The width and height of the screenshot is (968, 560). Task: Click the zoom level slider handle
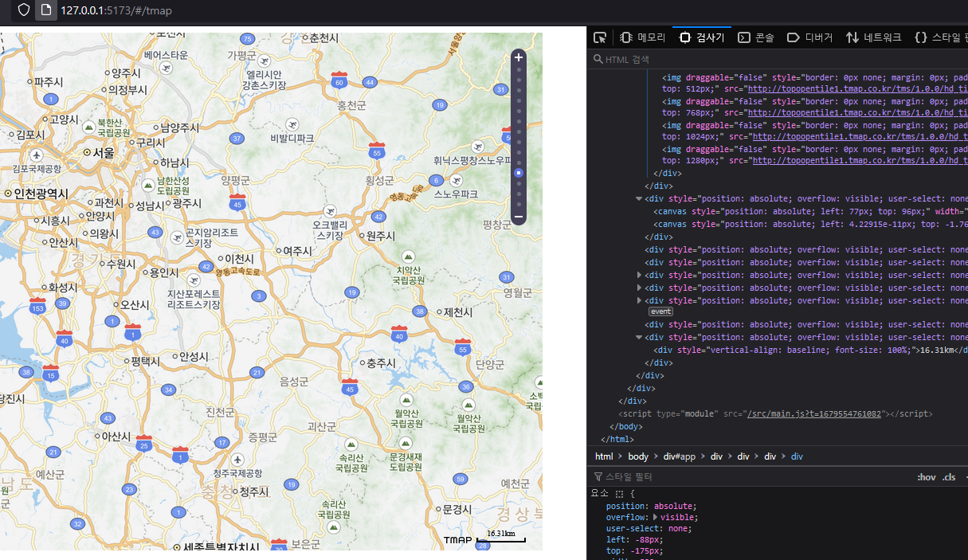click(x=519, y=173)
